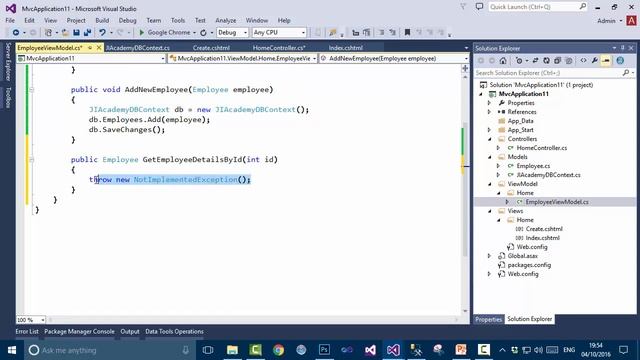Open the Error List panel
Viewport: 640px width, 360px height.
(x=27, y=331)
